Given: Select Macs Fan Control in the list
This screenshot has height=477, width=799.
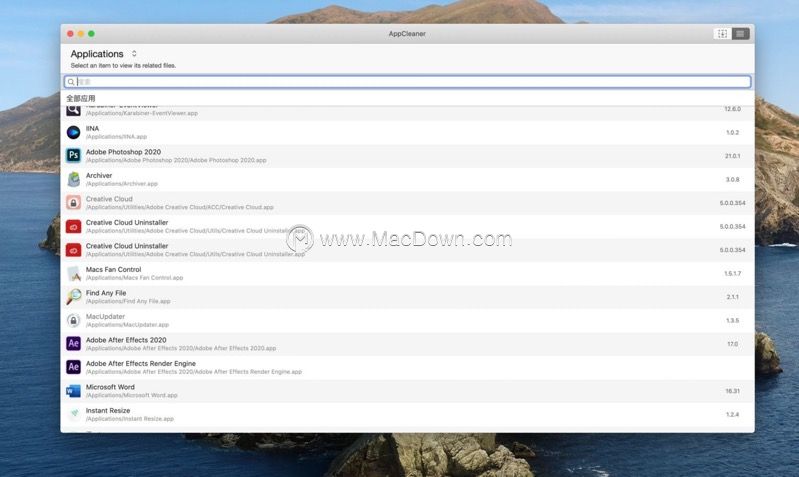Looking at the screenshot, I should point(114,270).
